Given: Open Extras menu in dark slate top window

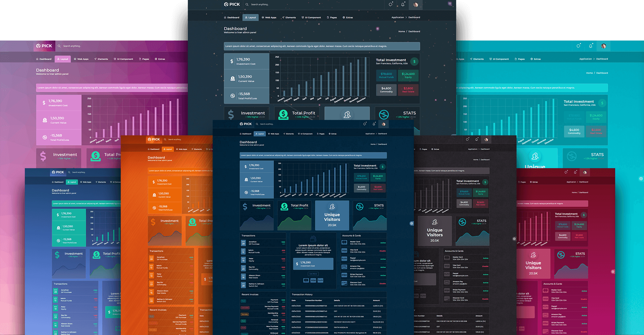Looking at the screenshot, I should pyautogui.click(x=348, y=17).
